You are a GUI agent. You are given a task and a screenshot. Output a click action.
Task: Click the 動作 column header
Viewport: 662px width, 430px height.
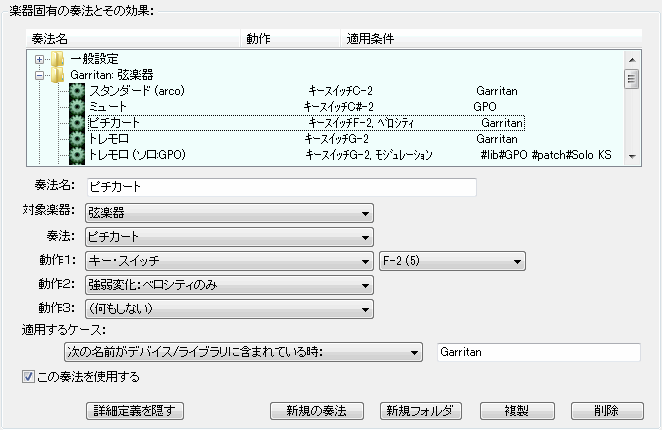click(290, 39)
